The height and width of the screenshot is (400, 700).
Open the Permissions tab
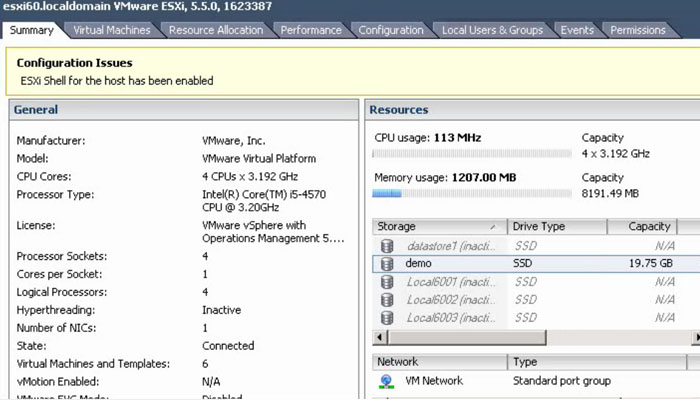tap(638, 30)
